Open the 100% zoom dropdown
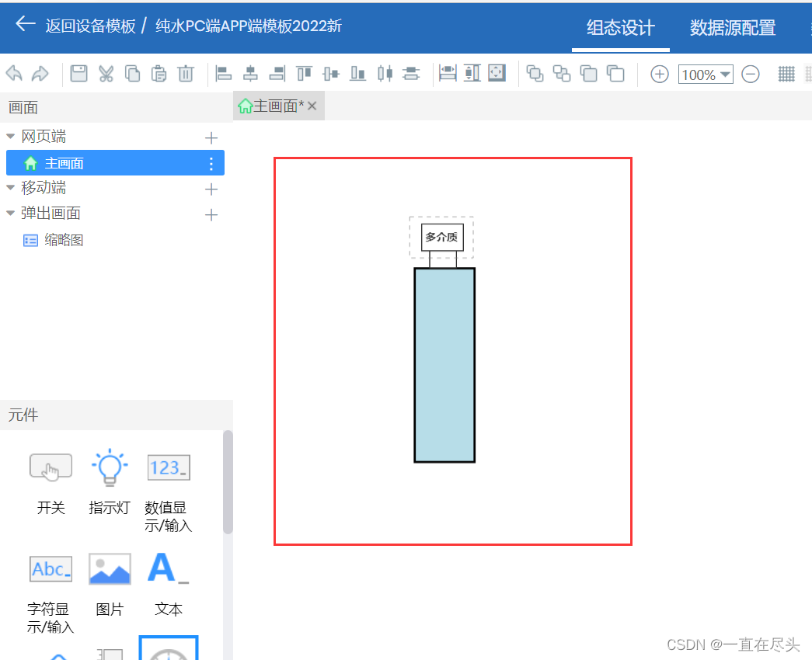812x660 pixels. pos(706,75)
